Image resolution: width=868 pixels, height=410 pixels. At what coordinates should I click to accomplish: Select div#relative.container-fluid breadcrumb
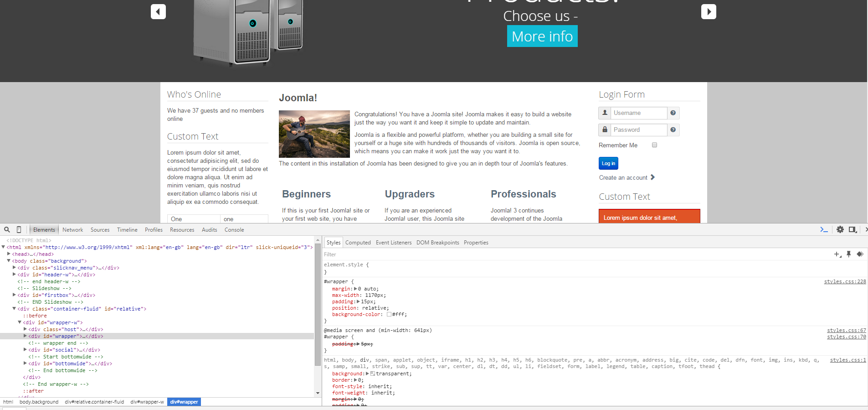(x=94, y=402)
